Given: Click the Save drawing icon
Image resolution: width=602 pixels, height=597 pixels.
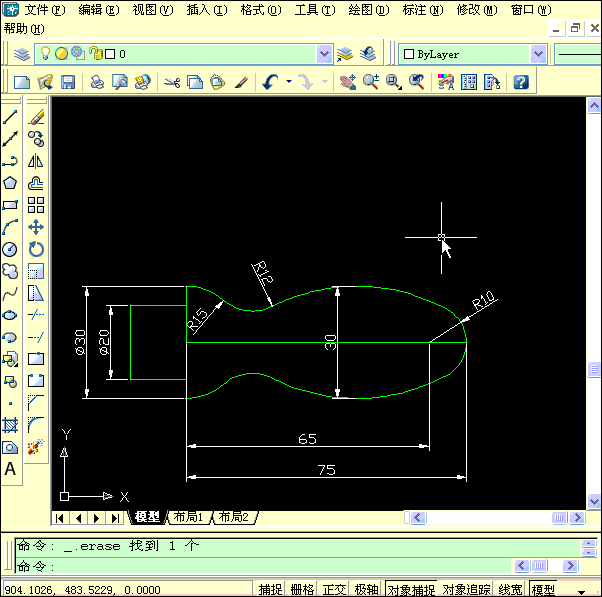Looking at the screenshot, I should point(68,82).
